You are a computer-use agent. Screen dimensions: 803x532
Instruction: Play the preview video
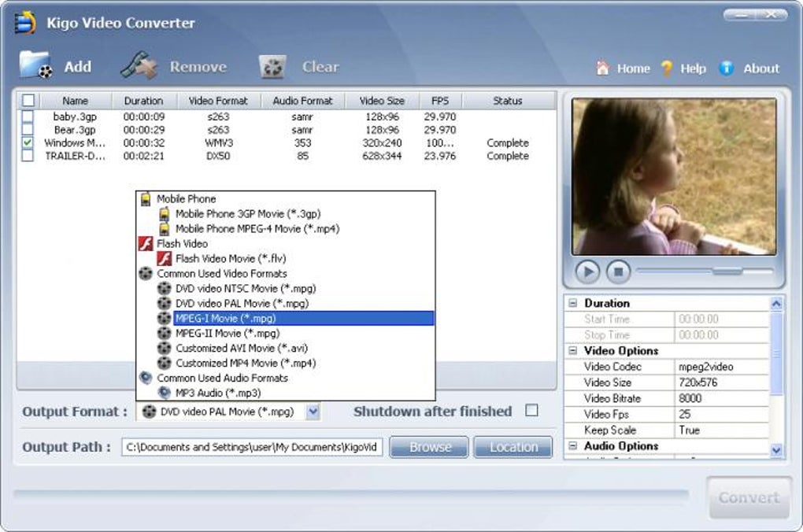587,272
